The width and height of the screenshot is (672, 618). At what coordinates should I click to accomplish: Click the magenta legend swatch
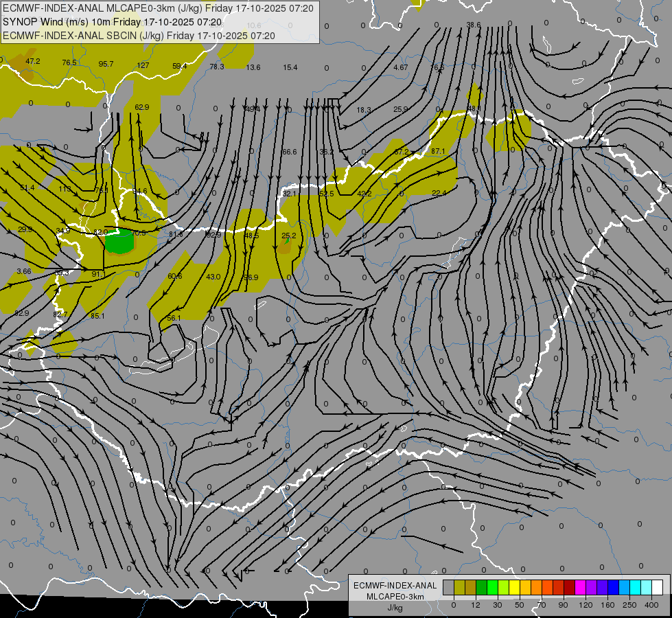[580, 587]
